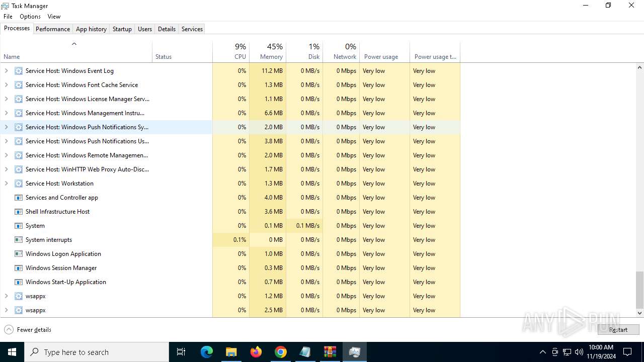Expand the wsappx row using 2.5 MB

click(6, 310)
